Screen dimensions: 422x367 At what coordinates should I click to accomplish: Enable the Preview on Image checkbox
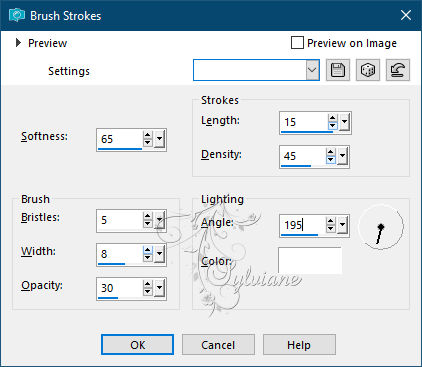point(297,43)
